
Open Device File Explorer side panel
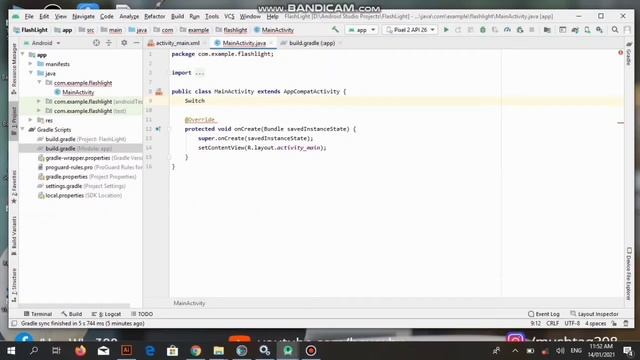[x=629, y=273]
